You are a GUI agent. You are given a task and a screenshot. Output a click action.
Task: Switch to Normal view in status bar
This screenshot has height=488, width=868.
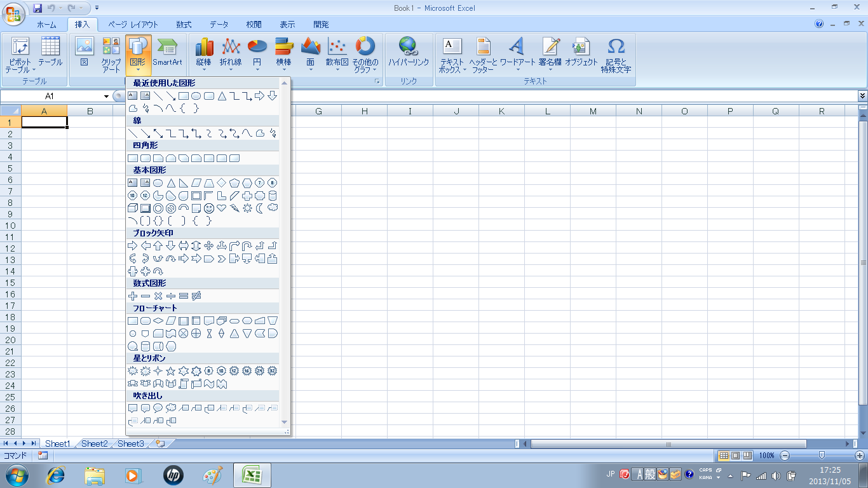(723, 456)
